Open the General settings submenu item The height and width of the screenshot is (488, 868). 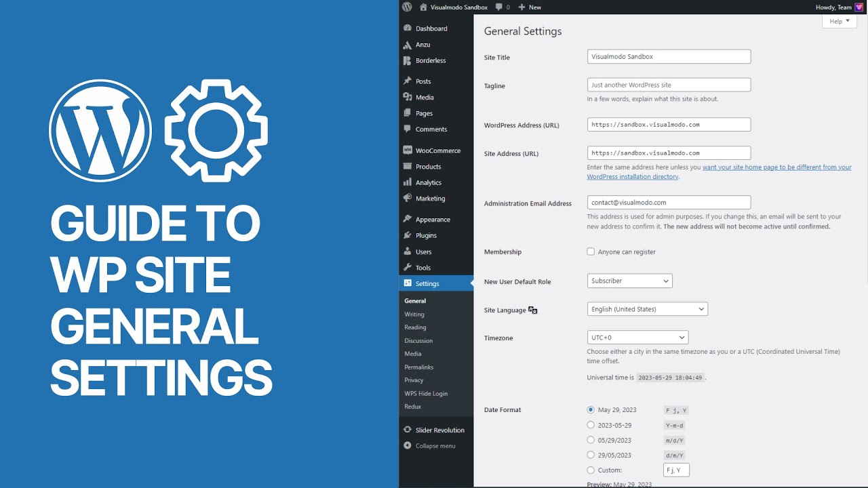415,301
